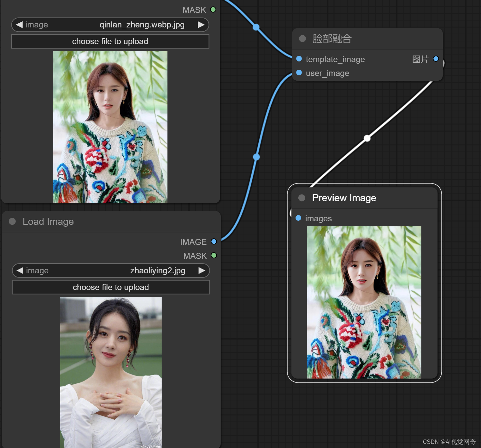The width and height of the screenshot is (481, 448).
Task: Click the images input label
Action: pyautogui.click(x=319, y=218)
